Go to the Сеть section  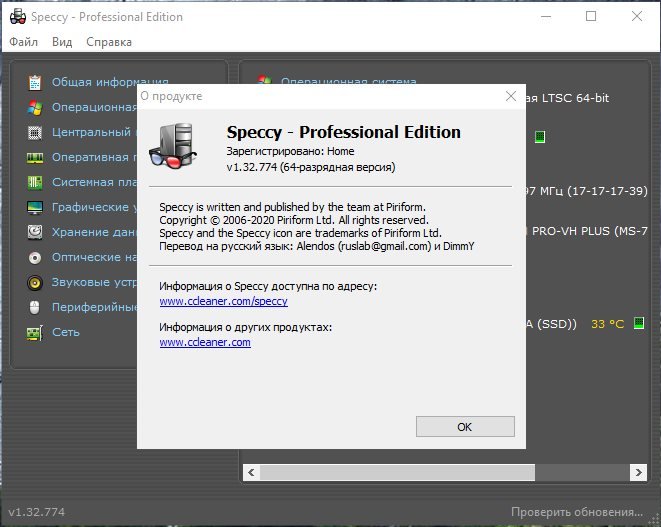pos(66,332)
